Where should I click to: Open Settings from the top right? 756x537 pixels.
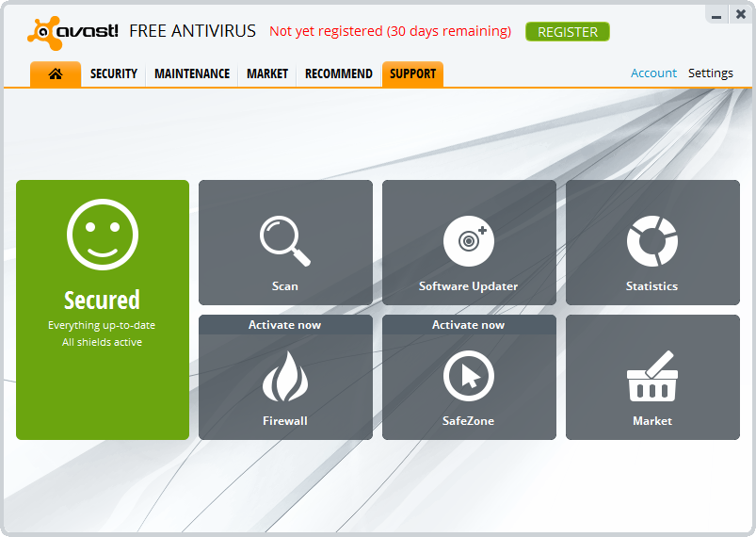710,73
